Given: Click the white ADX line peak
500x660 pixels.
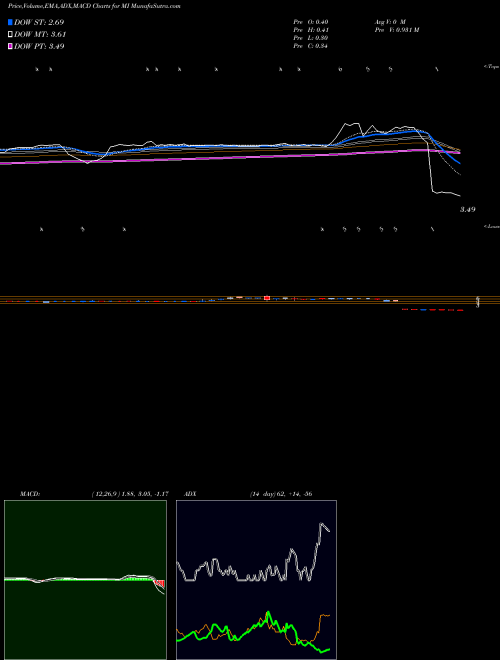Looking at the screenshot, I should (x=322, y=524).
